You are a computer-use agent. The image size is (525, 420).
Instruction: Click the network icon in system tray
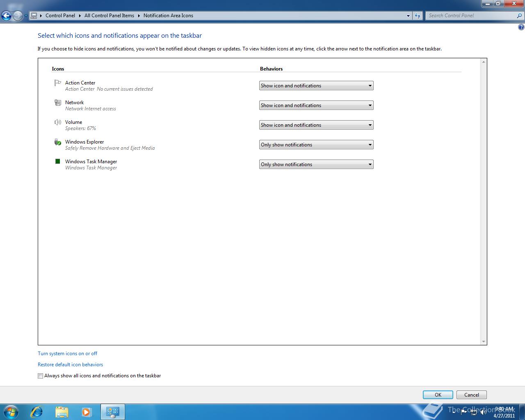click(474, 412)
